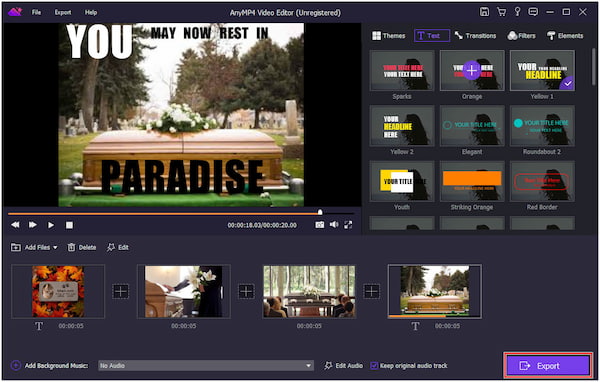Click the Delete button
The height and width of the screenshot is (382, 600).
click(x=82, y=248)
